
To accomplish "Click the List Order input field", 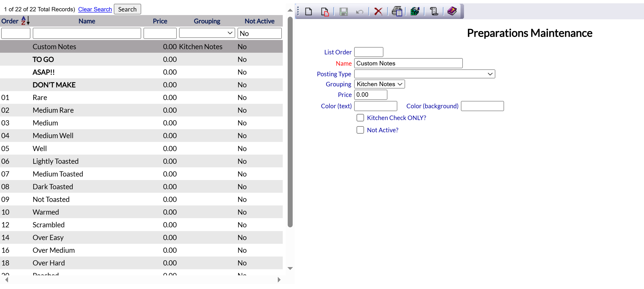I will point(369,52).
